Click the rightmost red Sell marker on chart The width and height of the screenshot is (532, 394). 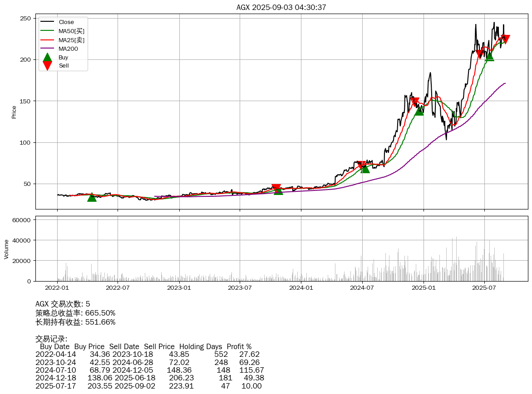click(x=505, y=39)
